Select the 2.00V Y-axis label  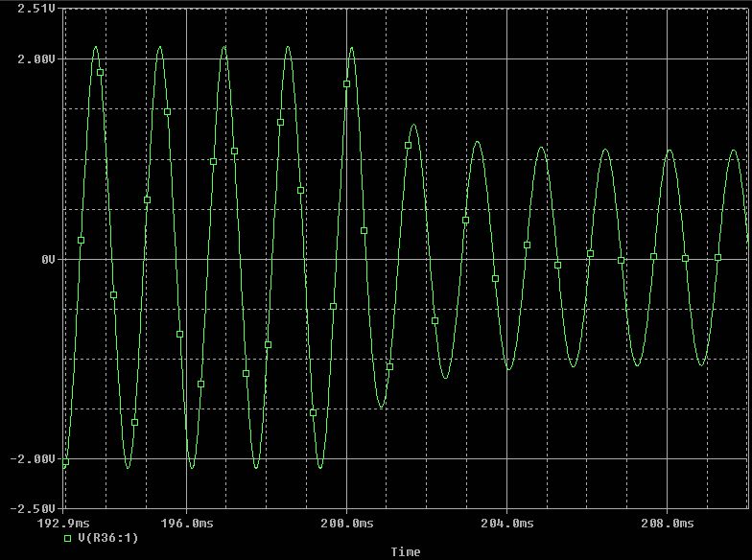point(36,59)
